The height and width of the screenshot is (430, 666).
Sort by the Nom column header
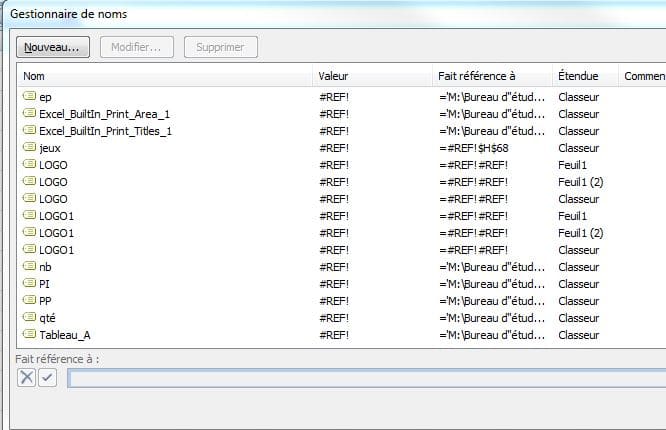tap(165, 76)
